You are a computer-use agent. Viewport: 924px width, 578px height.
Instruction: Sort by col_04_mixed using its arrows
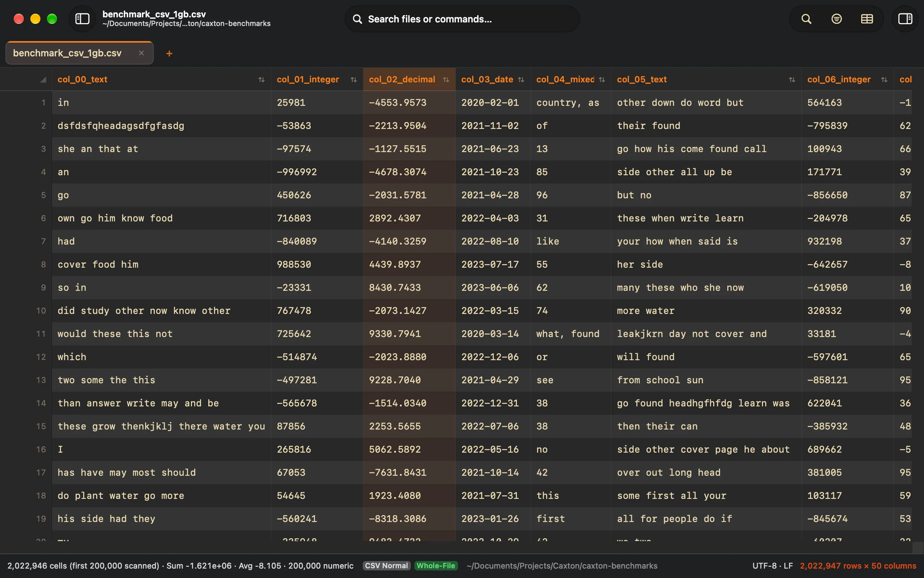coord(602,79)
